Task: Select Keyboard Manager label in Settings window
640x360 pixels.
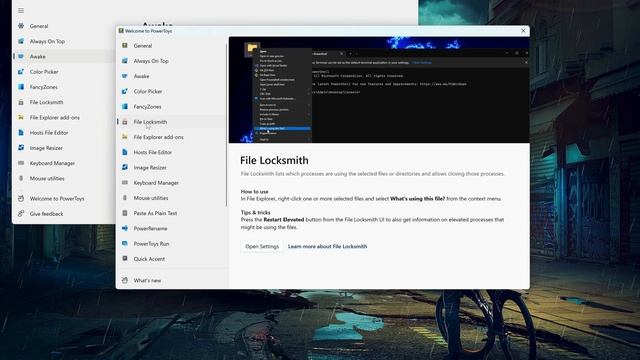Action: point(52,163)
